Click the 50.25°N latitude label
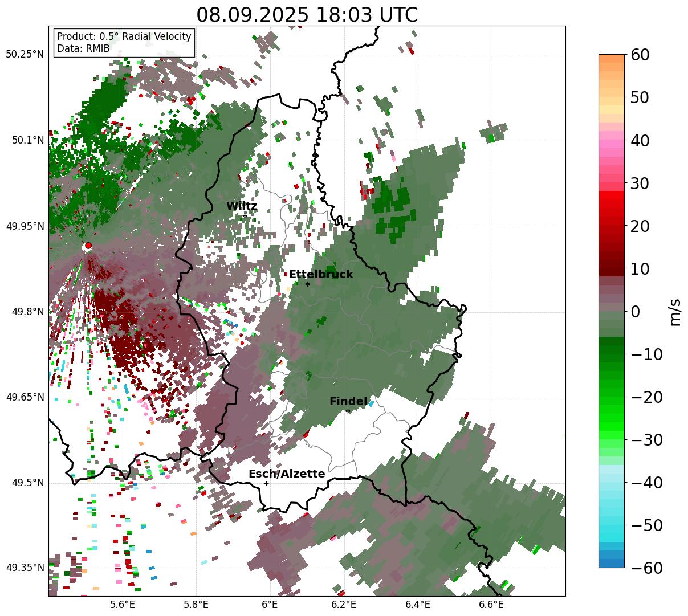This screenshot has height=616, width=688. (x=25, y=55)
